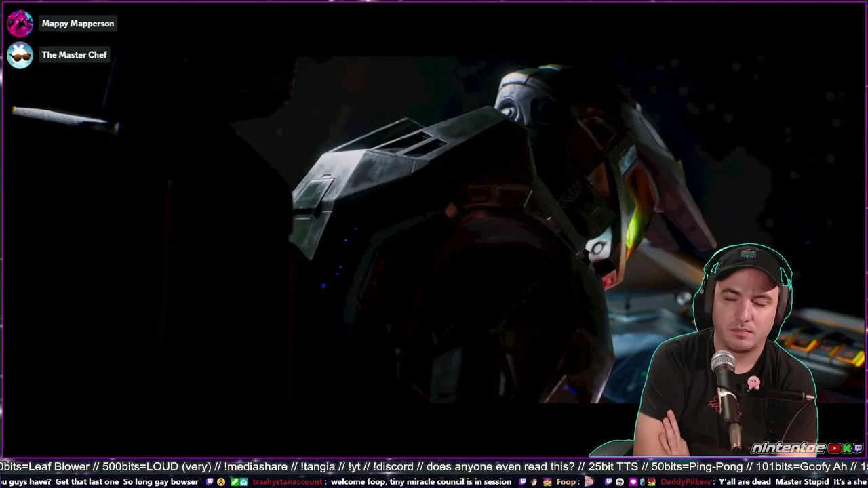868x488 pixels.
Task: Click the "!yt" command in the ticker
Action: [x=354, y=467]
